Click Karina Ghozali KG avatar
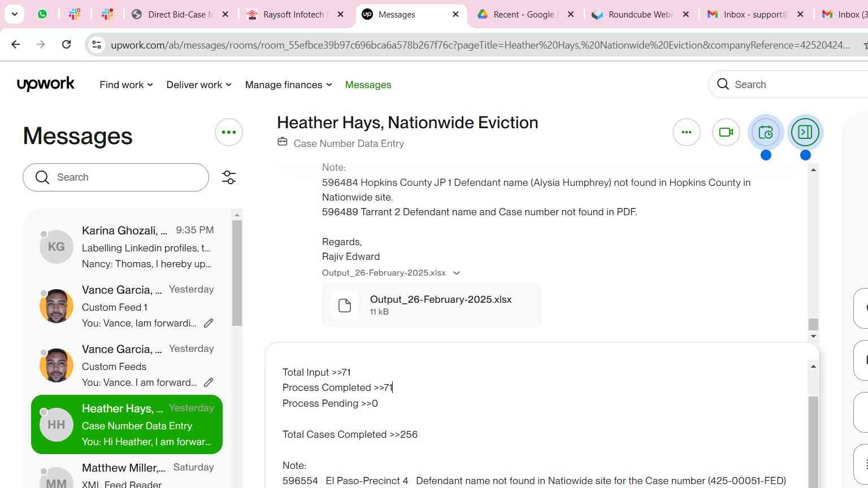Viewport: 868px width, 488px height. click(x=57, y=247)
